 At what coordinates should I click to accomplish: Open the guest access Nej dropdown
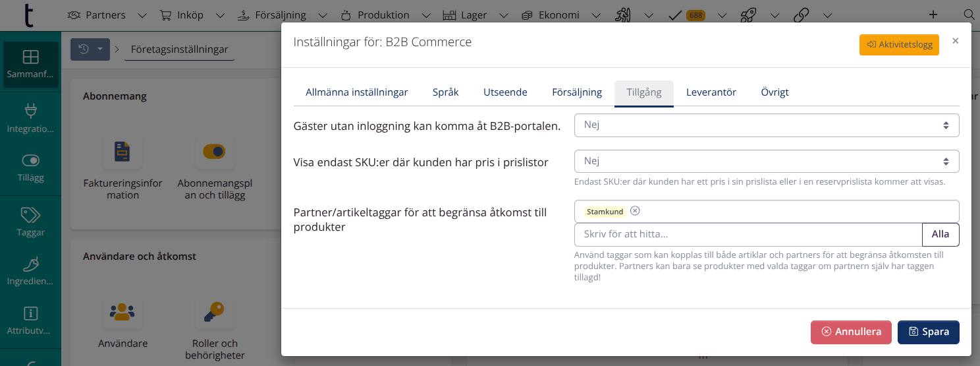pyautogui.click(x=767, y=125)
